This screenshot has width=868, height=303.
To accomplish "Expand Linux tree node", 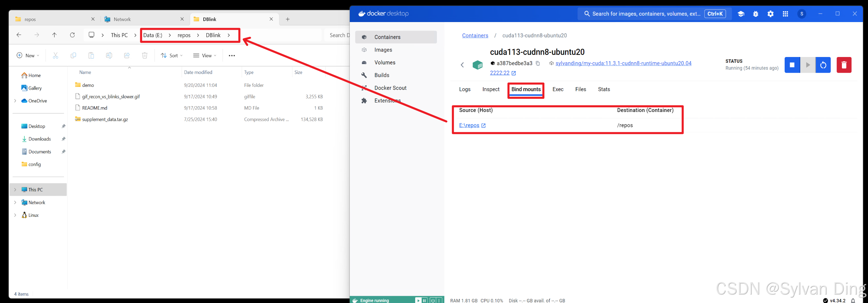I will [x=15, y=215].
